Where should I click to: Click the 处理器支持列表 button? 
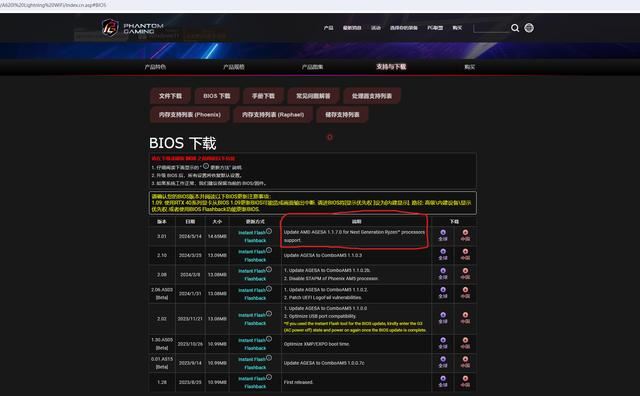[372, 96]
